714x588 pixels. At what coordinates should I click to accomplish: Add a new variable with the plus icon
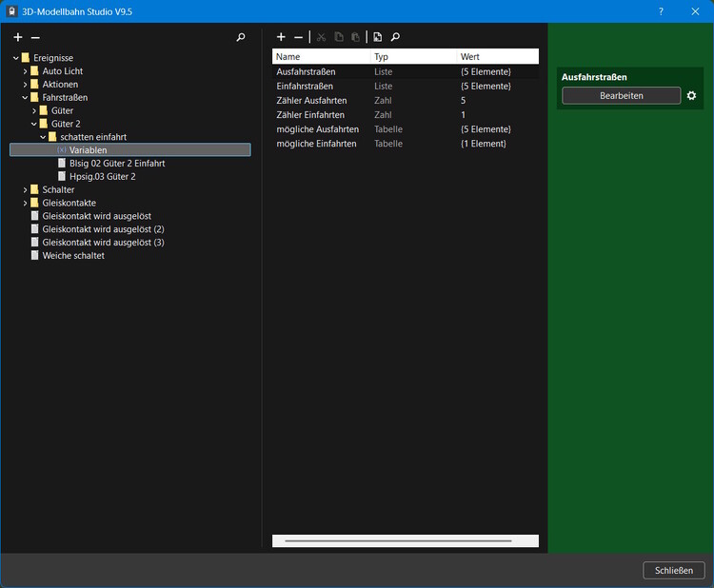pos(281,37)
